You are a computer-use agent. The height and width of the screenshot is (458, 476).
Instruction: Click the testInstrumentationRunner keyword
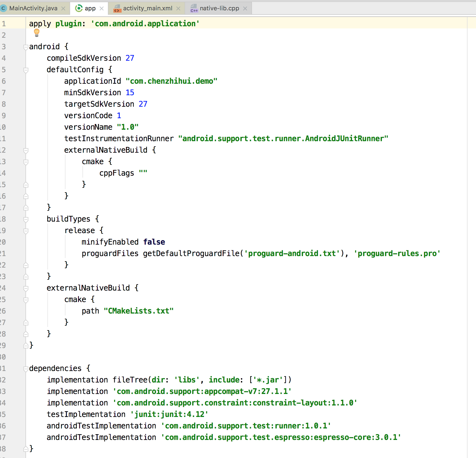[x=119, y=138]
